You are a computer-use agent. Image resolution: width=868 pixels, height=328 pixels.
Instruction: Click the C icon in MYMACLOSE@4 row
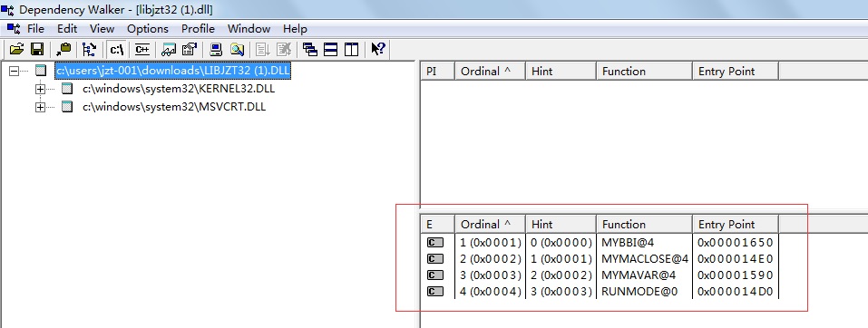(435, 259)
